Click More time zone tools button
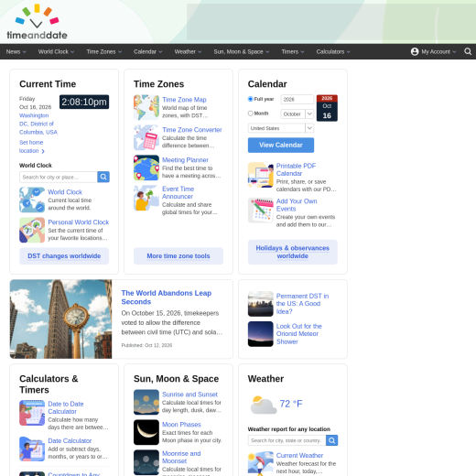 click(x=178, y=256)
